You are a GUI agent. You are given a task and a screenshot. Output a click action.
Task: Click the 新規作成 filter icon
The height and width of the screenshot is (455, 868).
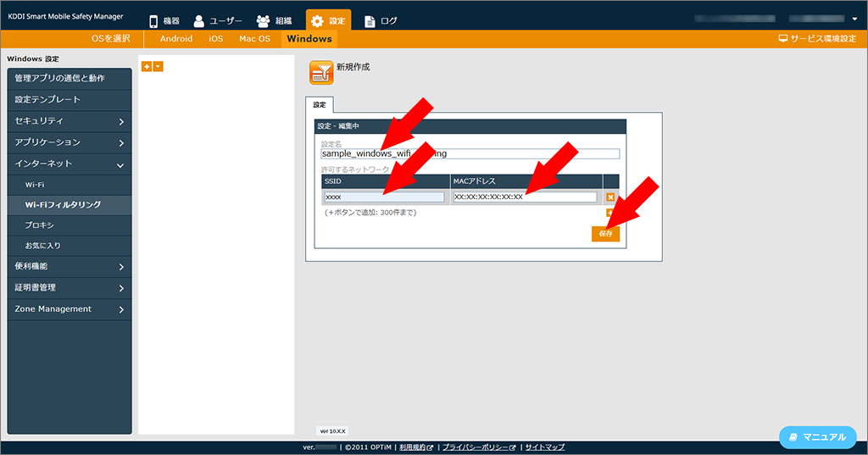tap(321, 73)
